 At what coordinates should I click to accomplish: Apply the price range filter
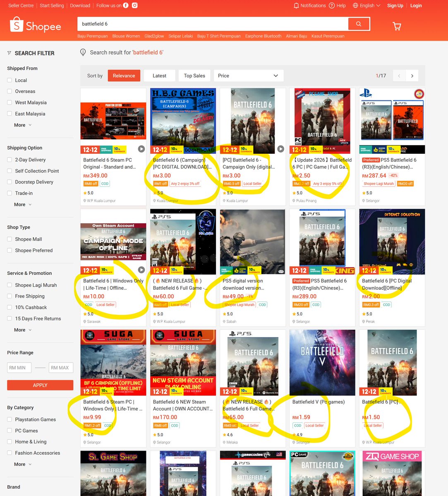40,385
